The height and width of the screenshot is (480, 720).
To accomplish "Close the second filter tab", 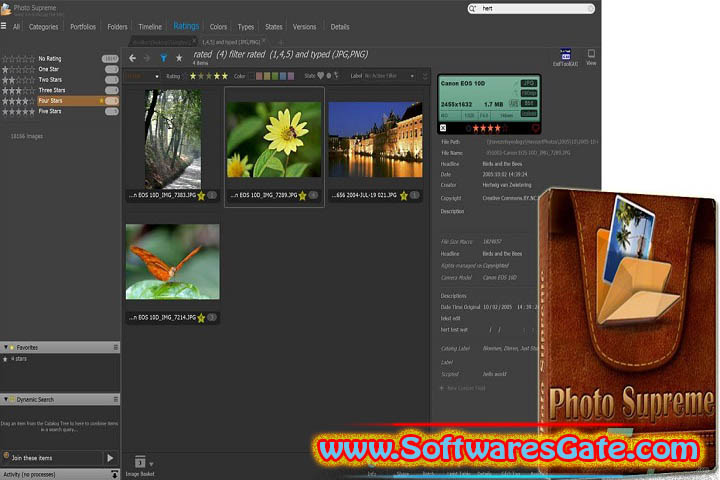I will (x=264, y=41).
